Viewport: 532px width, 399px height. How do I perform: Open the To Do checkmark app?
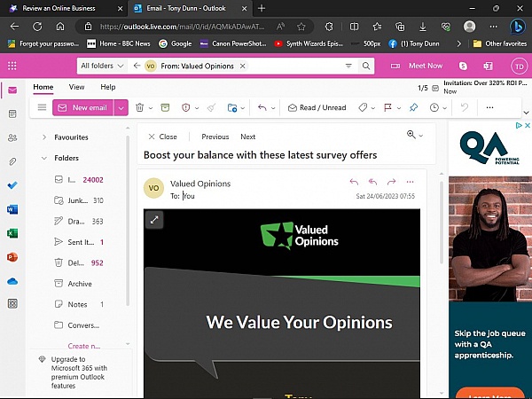[x=12, y=185]
